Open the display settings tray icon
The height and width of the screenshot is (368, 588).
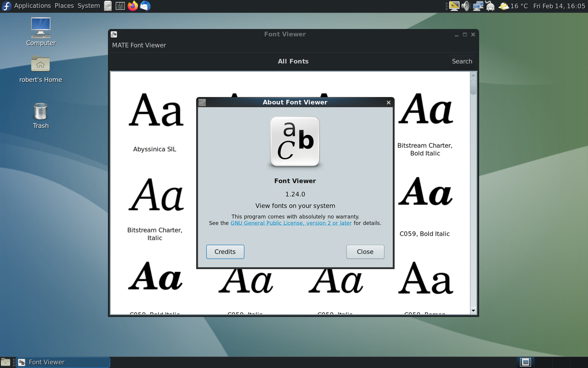pos(454,6)
